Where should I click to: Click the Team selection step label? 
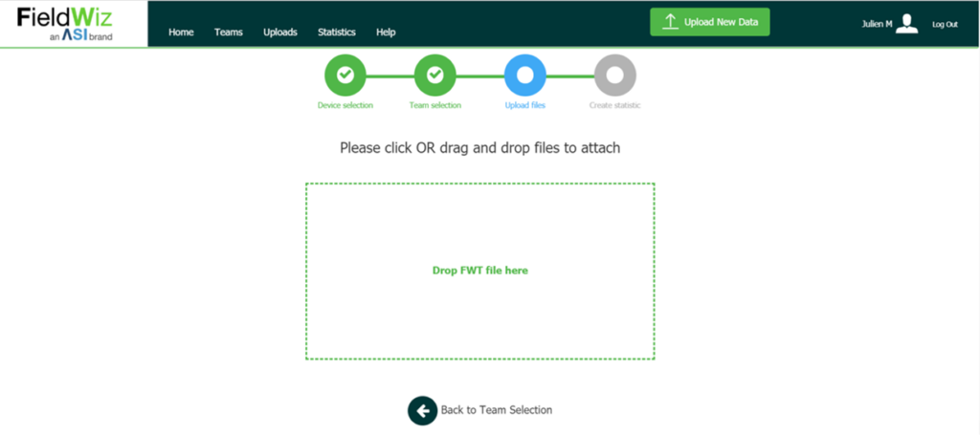(435, 105)
